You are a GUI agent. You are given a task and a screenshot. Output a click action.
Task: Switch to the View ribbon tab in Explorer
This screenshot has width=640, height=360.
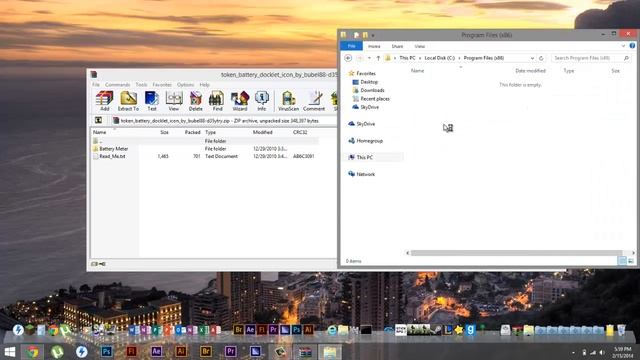[420, 46]
